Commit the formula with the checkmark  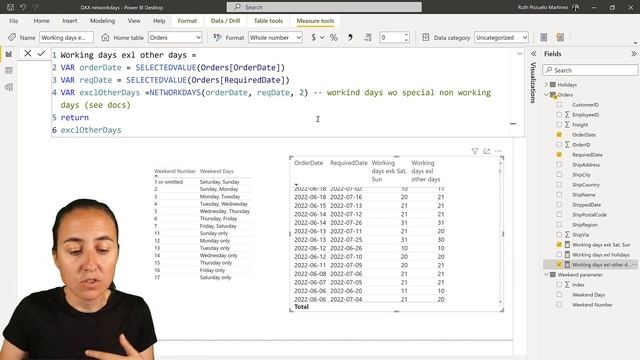41,53
